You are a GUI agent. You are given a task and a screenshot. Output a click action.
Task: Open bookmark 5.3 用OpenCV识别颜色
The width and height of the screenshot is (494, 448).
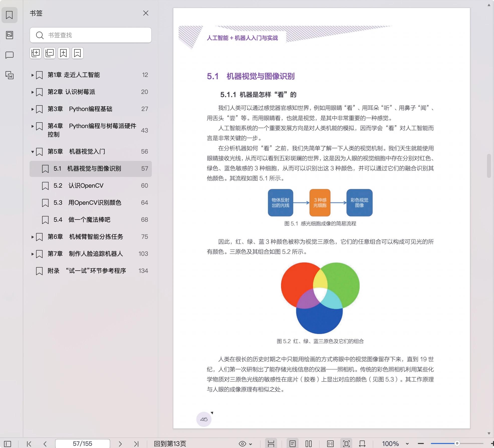coord(90,203)
